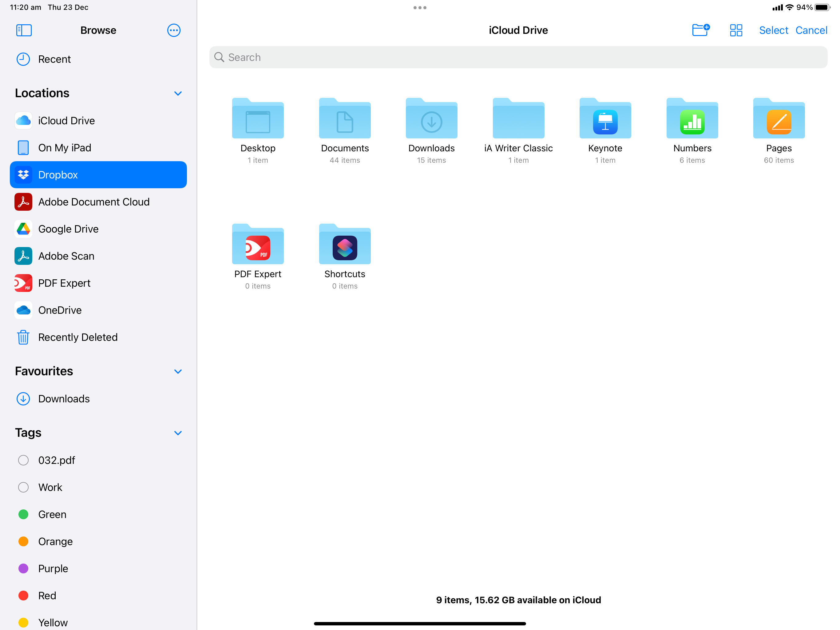Open the Shortcuts folder
Viewport: 840px width, 630px height.
(x=344, y=246)
